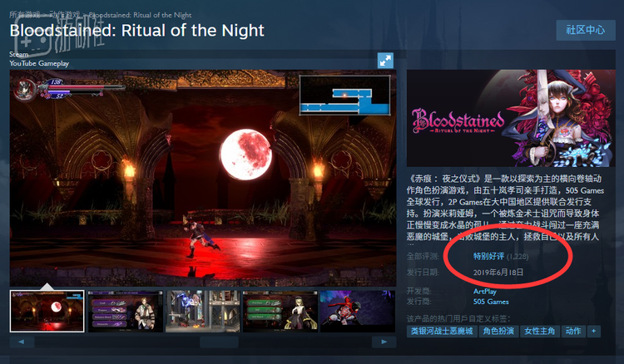Select the 角色扮演 tag
The height and width of the screenshot is (364, 624).
(x=498, y=331)
